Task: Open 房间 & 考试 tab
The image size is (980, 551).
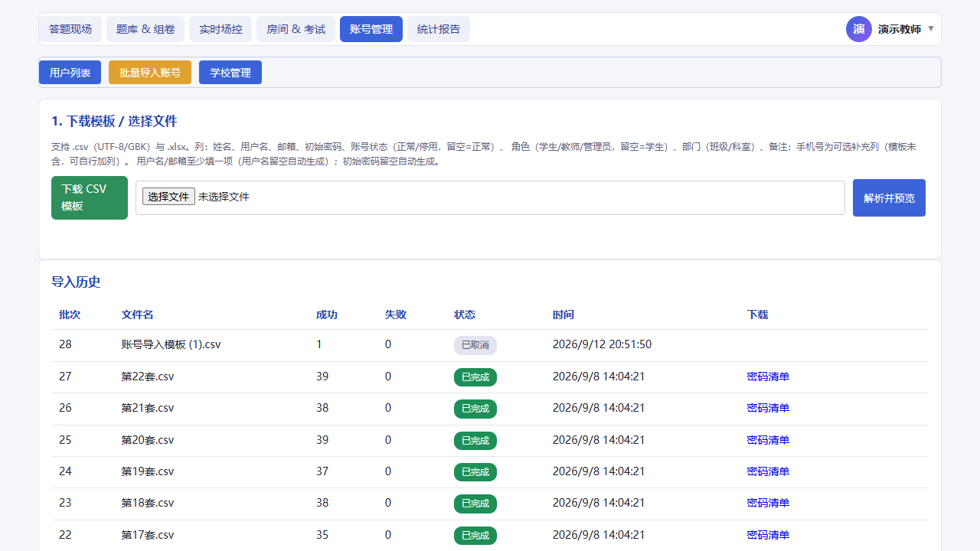Action: pos(296,29)
